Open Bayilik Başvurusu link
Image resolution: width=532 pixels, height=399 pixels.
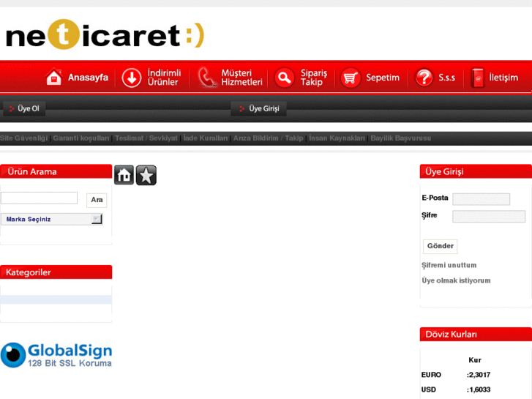(401, 138)
